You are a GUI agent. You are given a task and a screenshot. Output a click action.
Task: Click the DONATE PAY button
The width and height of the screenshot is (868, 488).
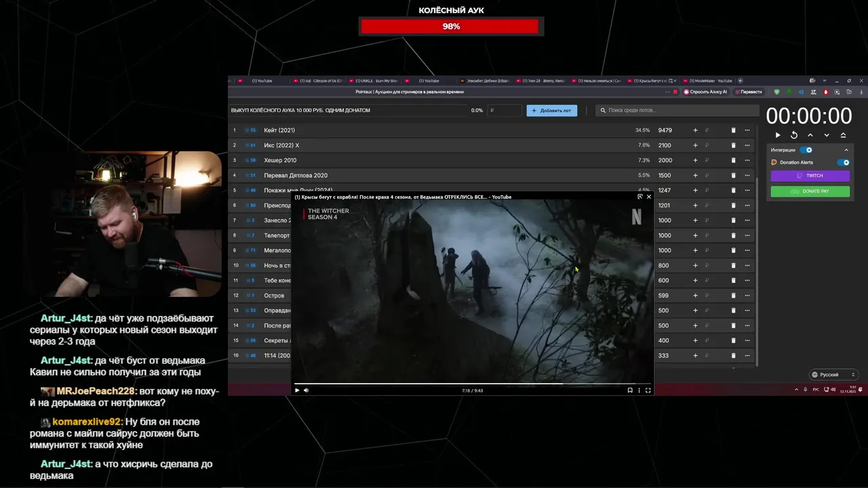point(810,191)
